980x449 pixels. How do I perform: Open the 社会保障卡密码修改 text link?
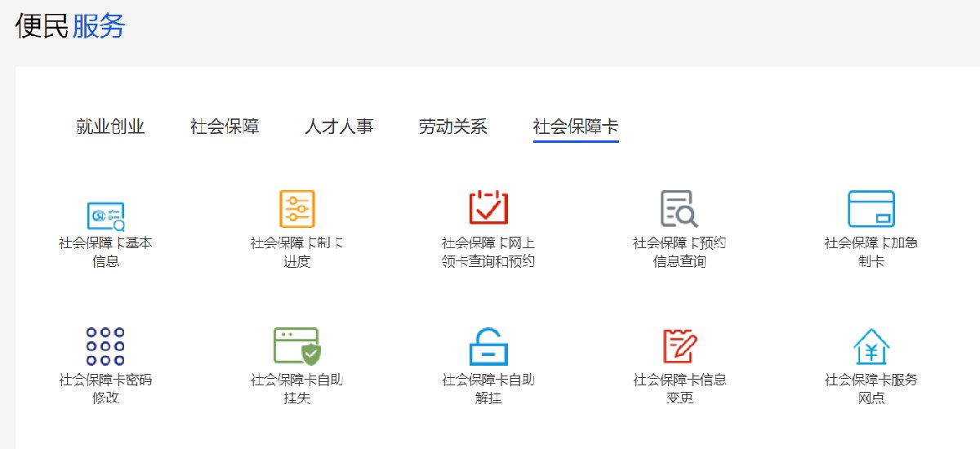tap(106, 389)
